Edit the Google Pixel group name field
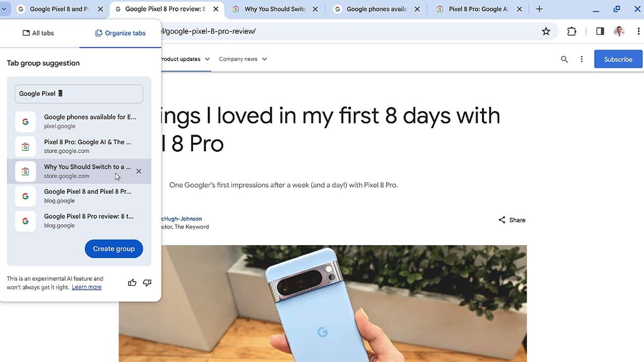 79,94
